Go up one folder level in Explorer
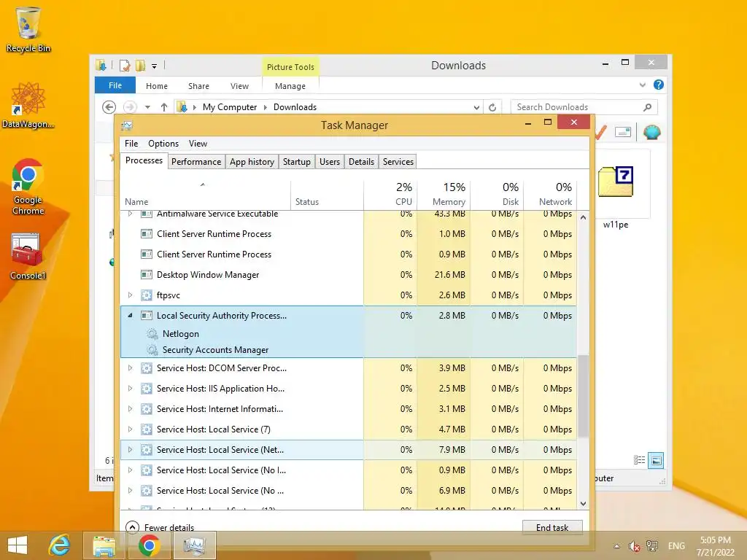The width and height of the screenshot is (747, 560). coord(164,107)
